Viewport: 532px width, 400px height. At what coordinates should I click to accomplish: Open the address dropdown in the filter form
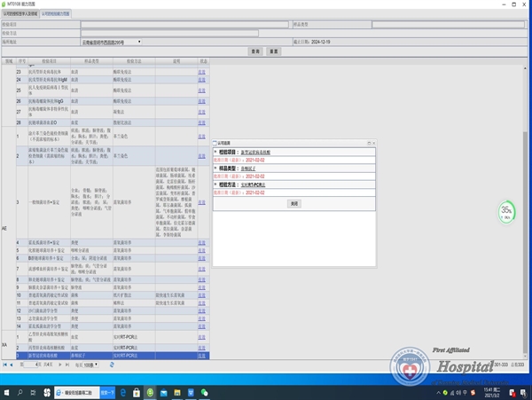click(111, 42)
